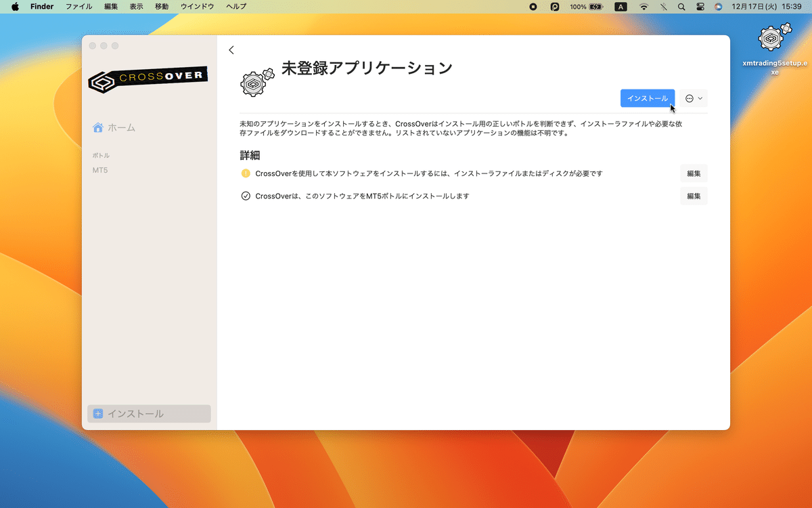This screenshot has width=812, height=508.
Task: Open the Finder menu
Action: click(42, 7)
